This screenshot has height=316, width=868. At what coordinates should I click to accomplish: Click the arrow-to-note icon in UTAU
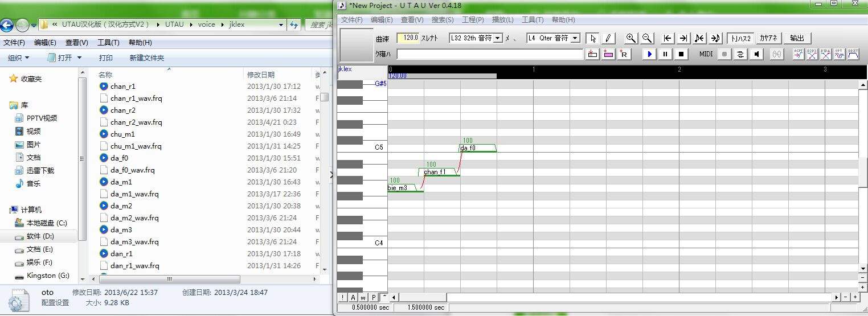coord(715,38)
